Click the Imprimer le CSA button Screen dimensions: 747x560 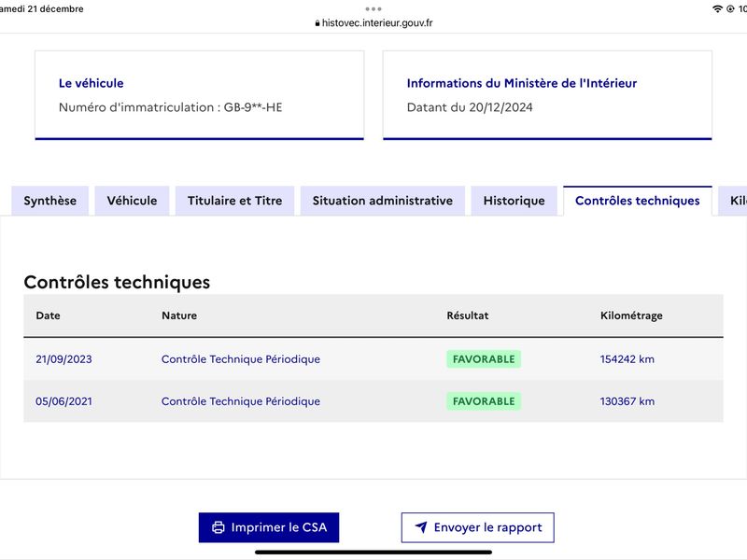(x=269, y=527)
